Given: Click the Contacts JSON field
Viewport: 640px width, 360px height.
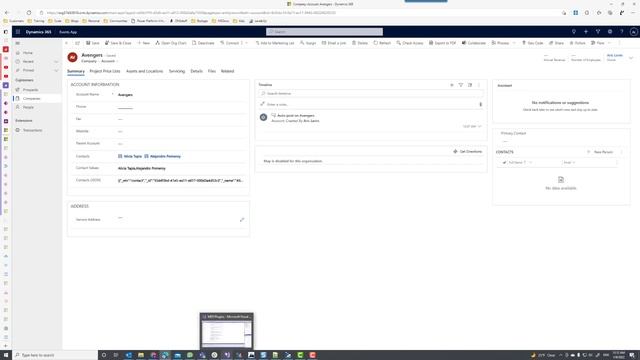Looking at the screenshot, I should 182,180.
